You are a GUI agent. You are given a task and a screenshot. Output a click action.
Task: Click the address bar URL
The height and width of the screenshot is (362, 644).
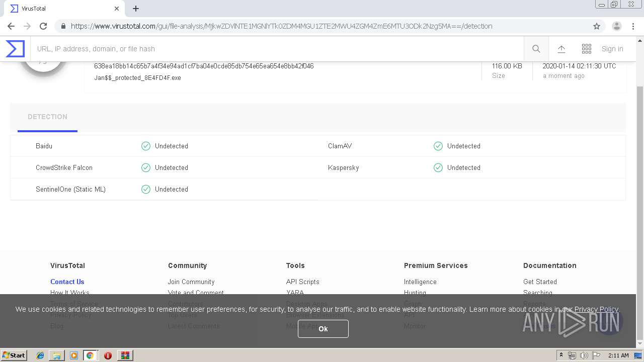[x=281, y=26]
